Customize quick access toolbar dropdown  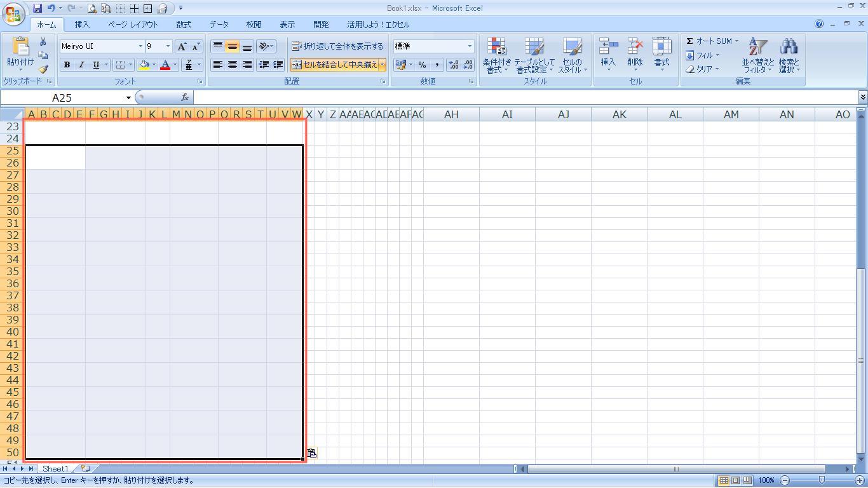180,8
